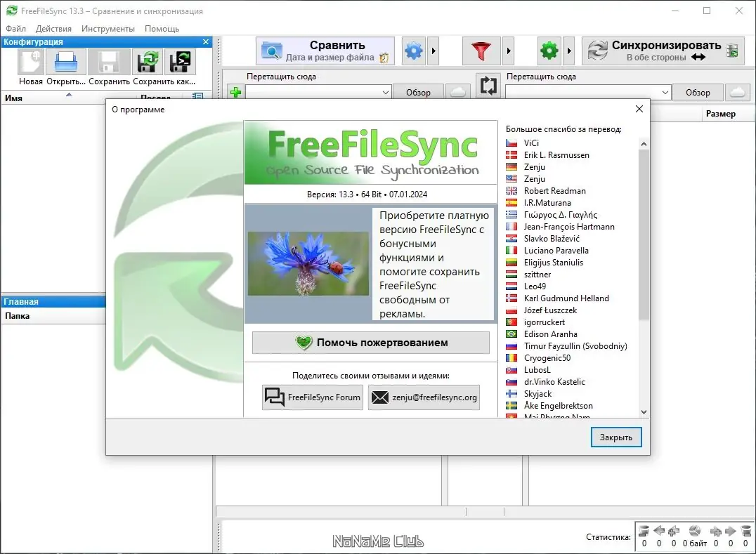The height and width of the screenshot is (554, 756).
Task: Click translators list scroll down arrow
Action: (x=644, y=412)
